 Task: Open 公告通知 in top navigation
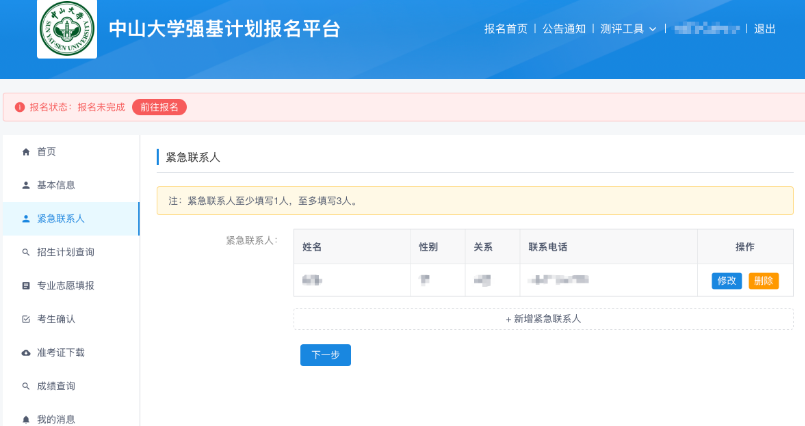[x=564, y=29]
